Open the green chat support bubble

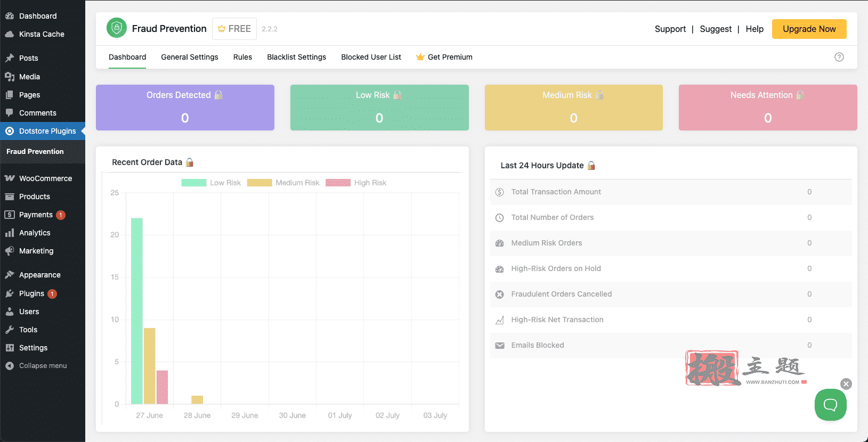[830, 405]
